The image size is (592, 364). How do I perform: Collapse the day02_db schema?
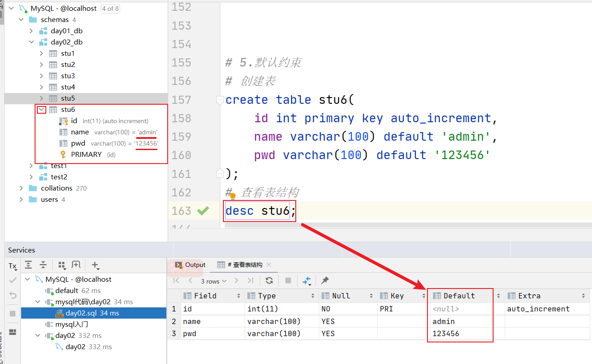[x=31, y=42]
